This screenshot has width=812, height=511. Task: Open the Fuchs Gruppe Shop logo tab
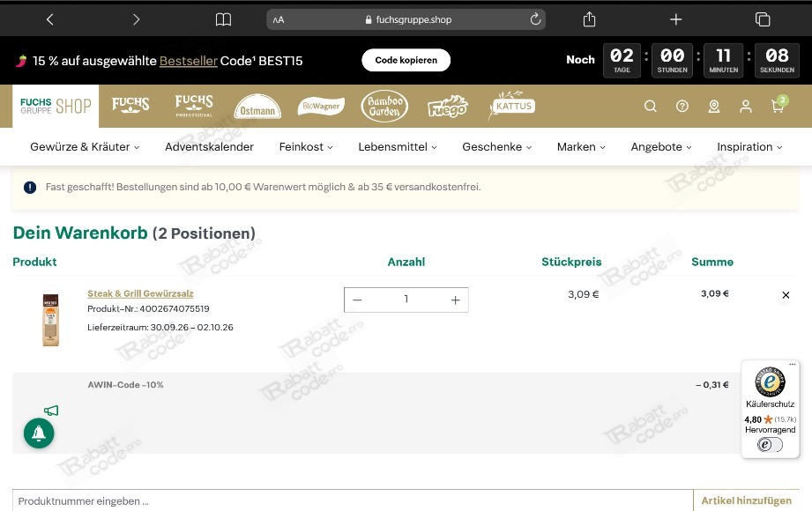pyautogui.click(x=56, y=106)
